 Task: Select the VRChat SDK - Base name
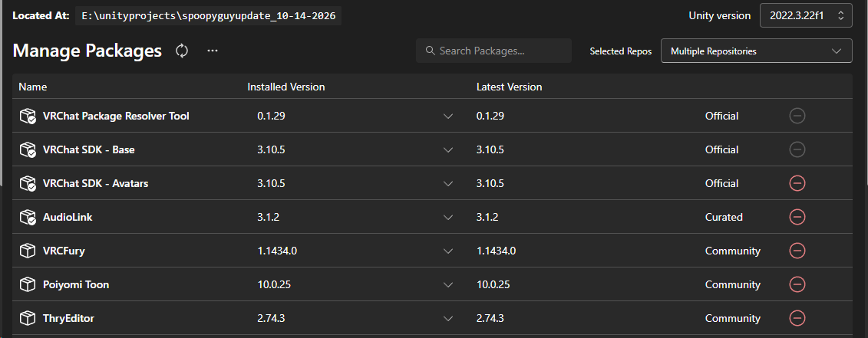(89, 150)
